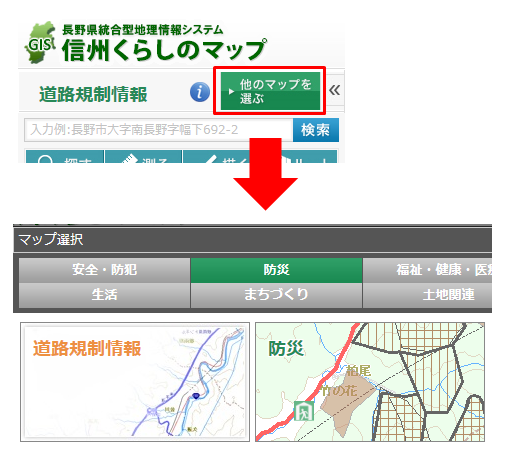
Task: Switch to the 安全・防犯 tab
Action: [105, 270]
